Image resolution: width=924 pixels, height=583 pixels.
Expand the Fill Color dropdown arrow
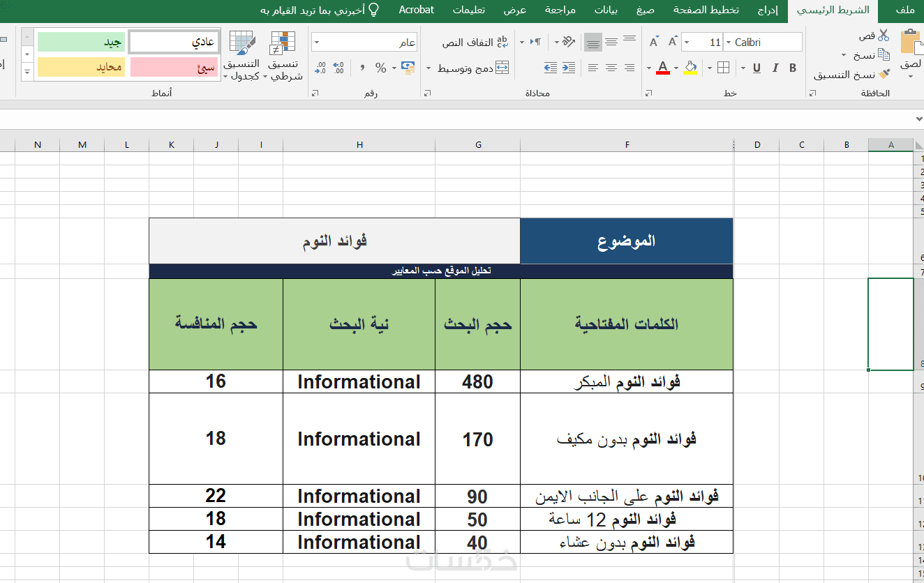678,68
